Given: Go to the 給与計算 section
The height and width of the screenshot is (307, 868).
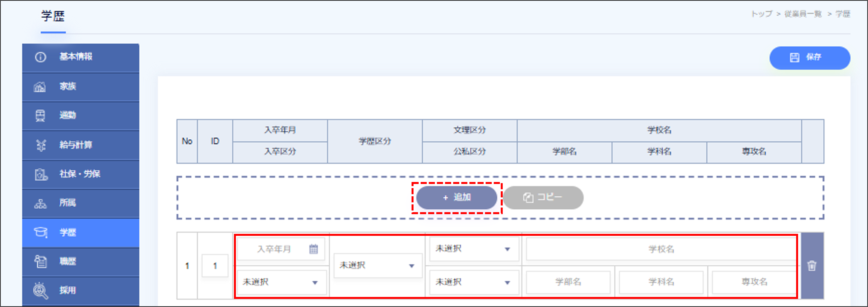Looking at the screenshot, I should 81,145.
